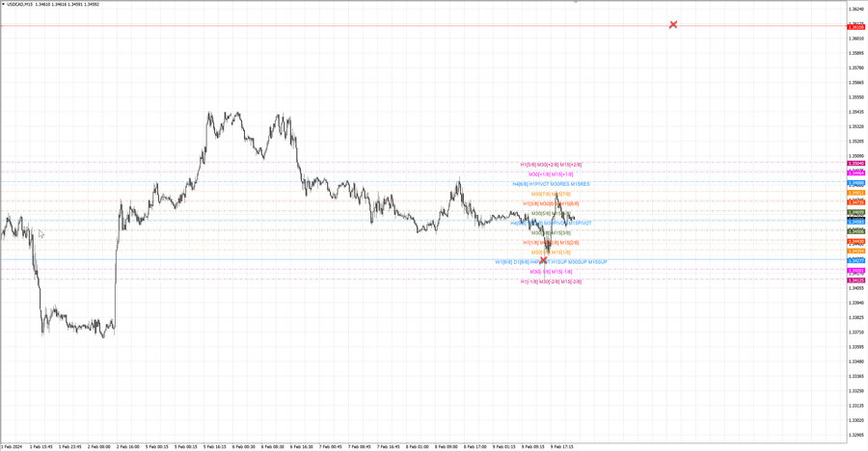Image resolution: width=868 pixels, height=451 pixels.
Task: Click the 2 Feb 16:00 time axis label
Action: click(x=128, y=446)
